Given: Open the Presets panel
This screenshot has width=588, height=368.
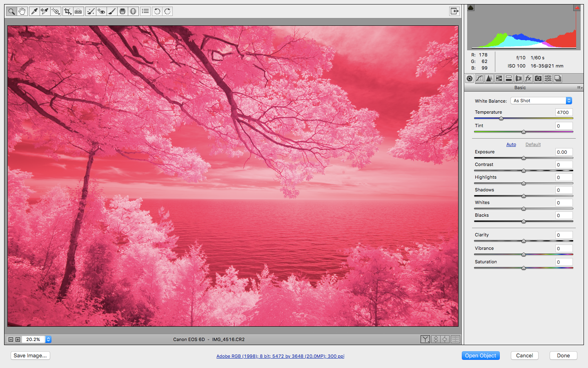Looking at the screenshot, I should point(548,78).
